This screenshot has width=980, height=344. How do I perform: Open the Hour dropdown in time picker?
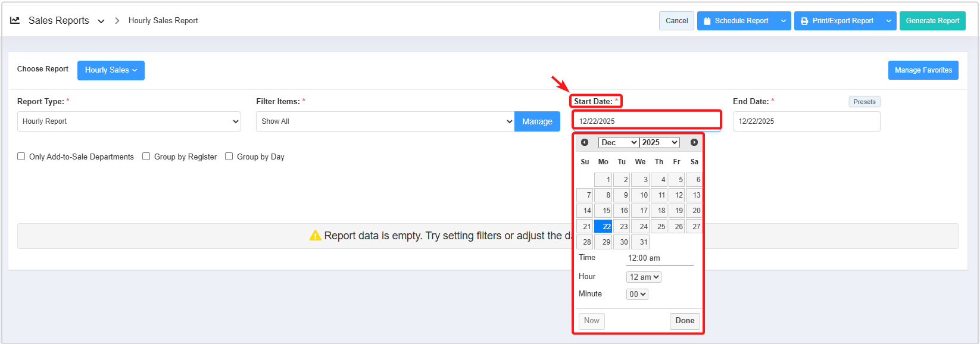tap(643, 277)
